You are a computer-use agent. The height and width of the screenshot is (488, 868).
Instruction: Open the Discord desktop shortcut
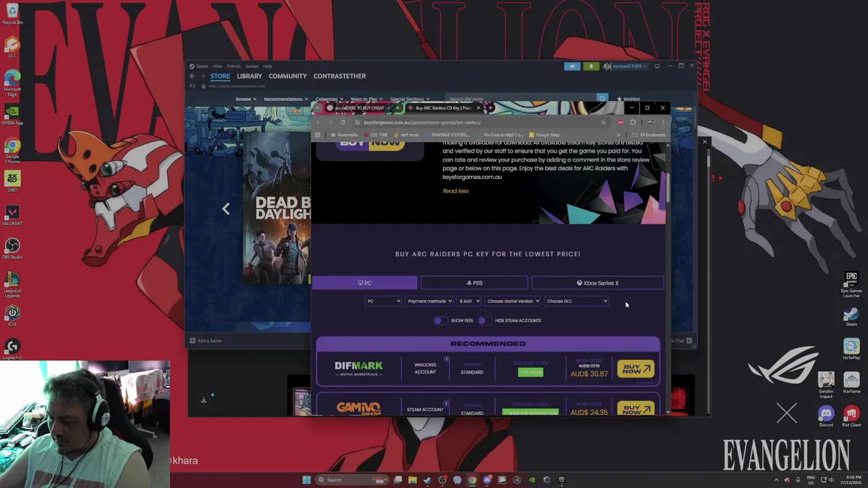[x=826, y=415]
